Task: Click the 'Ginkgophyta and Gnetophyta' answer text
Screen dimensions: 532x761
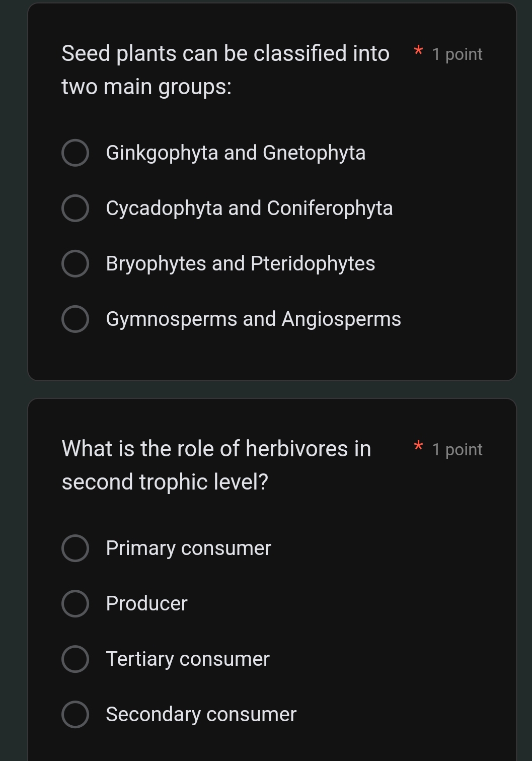Action: pyautogui.click(x=236, y=153)
